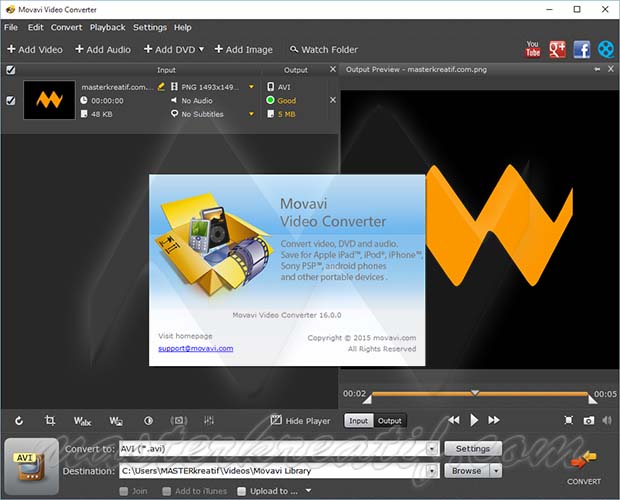Remove masterkreatif.com file from list
This screenshot has height=500, width=620.
tap(333, 100)
